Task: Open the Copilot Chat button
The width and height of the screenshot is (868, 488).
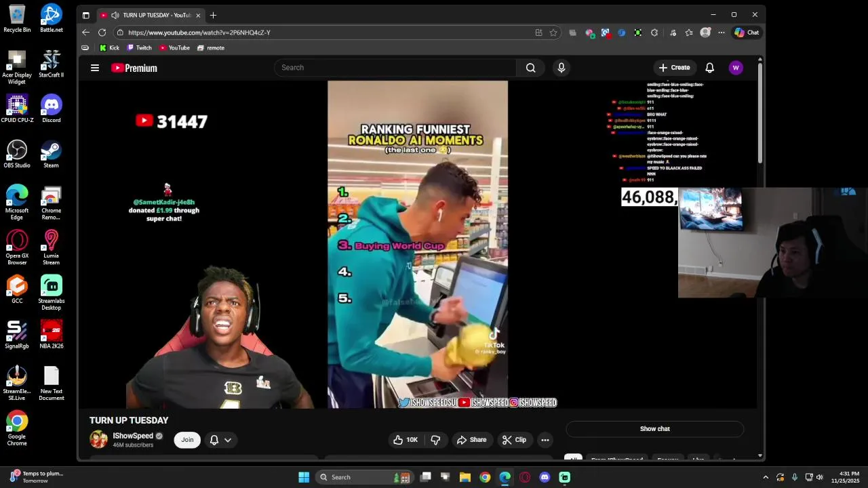Action: 747,33
